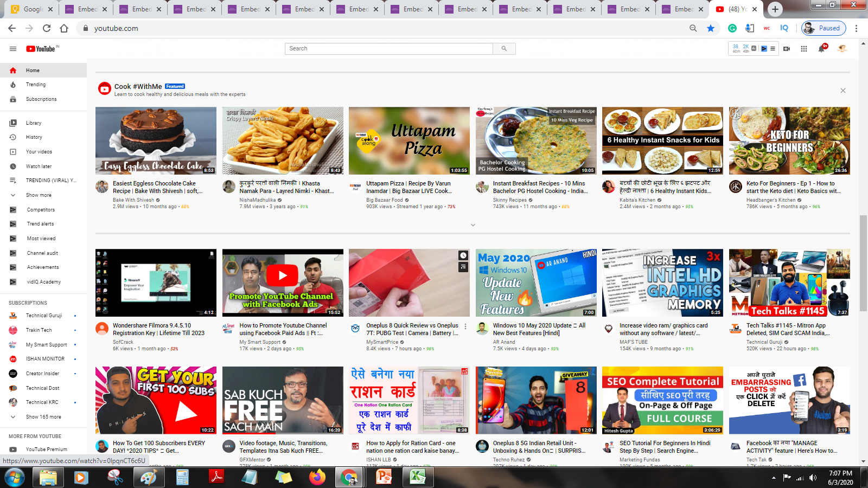Open Your videos in sidebar
Viewport: 868px width, 488px height.
43,152
